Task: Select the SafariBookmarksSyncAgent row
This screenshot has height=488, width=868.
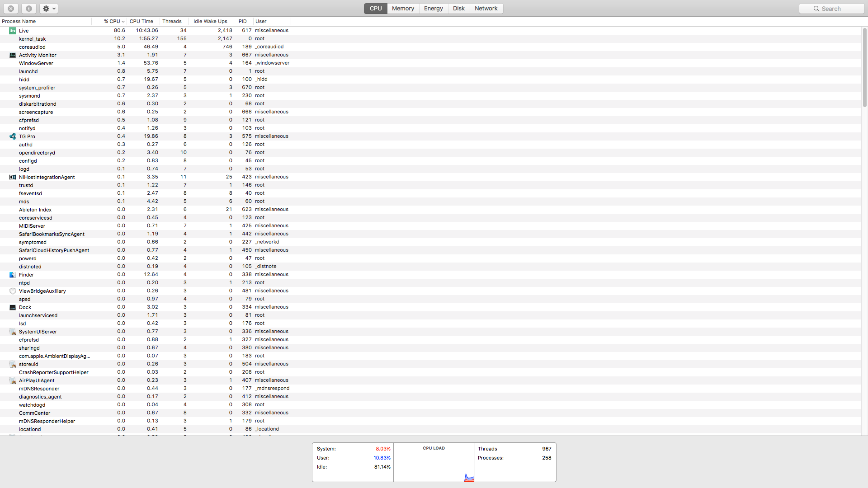Action: [x=430, y=234]
